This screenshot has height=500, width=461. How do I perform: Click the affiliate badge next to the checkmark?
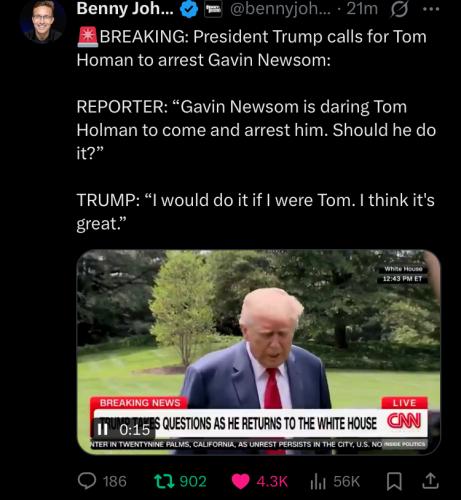(x=213, y=10)
